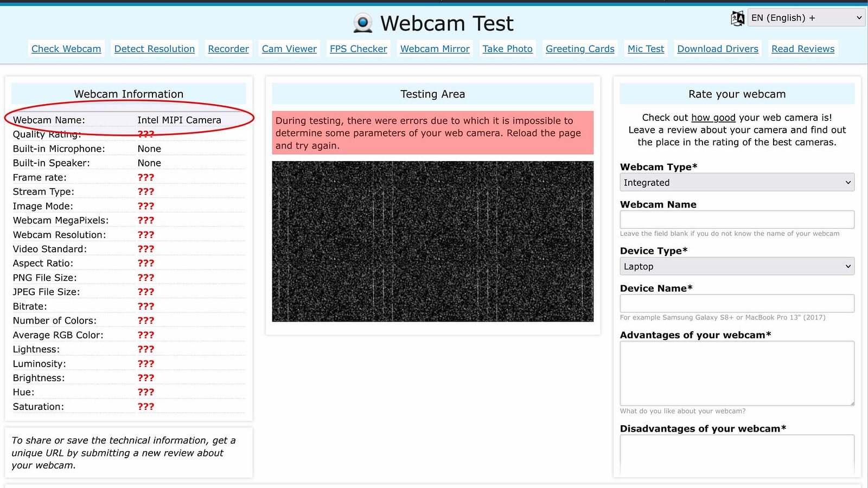Click the Advantages of your webcam textarea
This screenshot has height=488, width=868.
737,373
